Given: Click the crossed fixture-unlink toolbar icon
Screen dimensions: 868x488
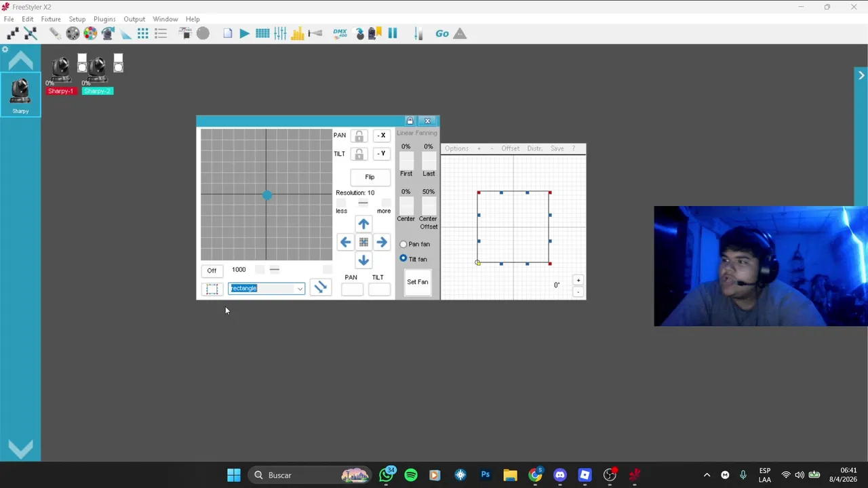Looking at the screenshot, I should tap(31, 33).
